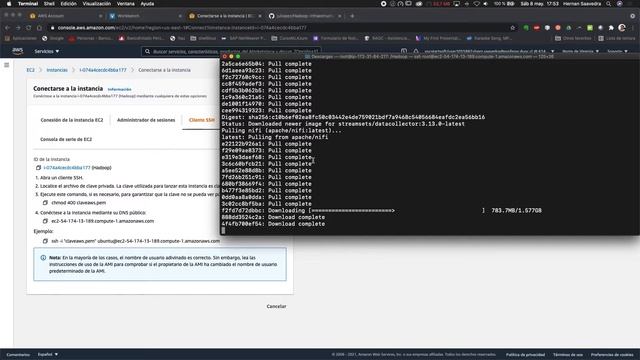The image size is (640, 360).
Task: Select the Conectarse a la instancia browser tab
Action: click(x=224, y=16)
